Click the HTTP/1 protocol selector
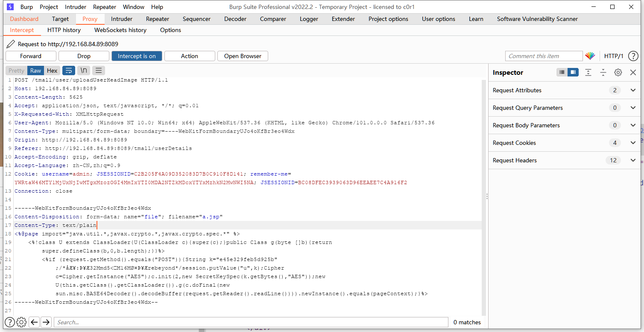The height and width of the screenshot is (332, 644). pos(614,56)
